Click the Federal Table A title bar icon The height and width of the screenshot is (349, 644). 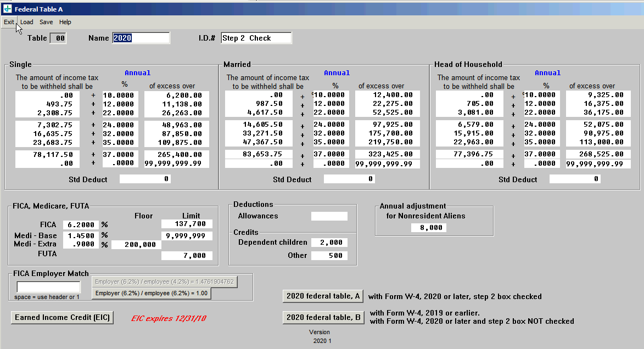pyautogui.click(x=7, y=9)
